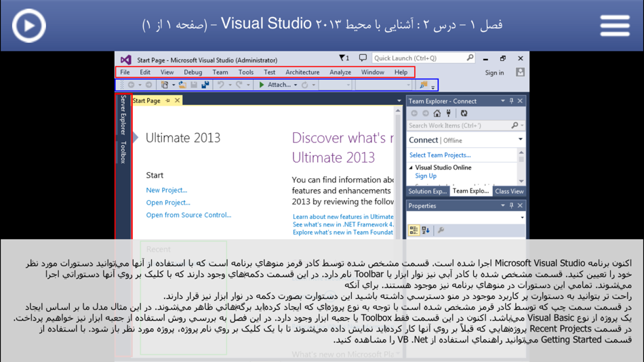Click the green Attach start button
The height and width of the screenshot is (362, 644).
275,85
